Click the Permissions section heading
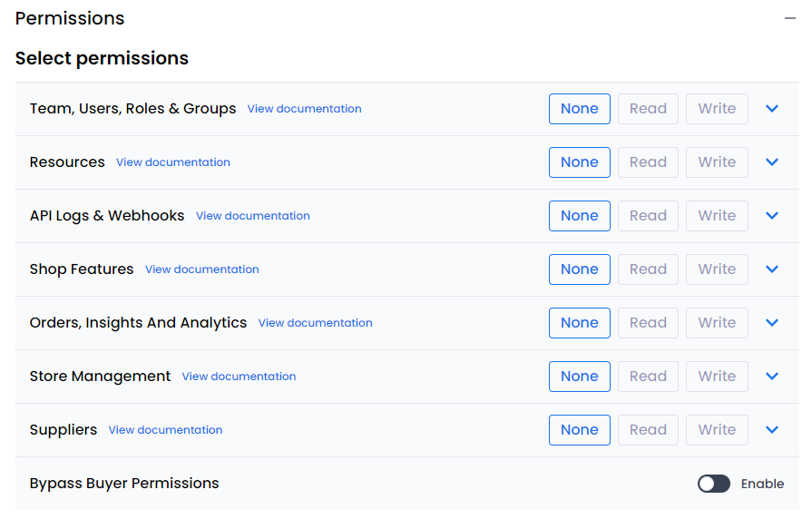This screenshot has width=812, height=519. pos(70,19)
